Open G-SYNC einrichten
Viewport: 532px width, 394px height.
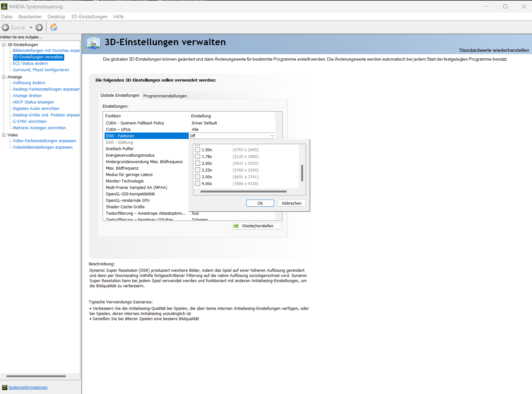tap(30, 122)
